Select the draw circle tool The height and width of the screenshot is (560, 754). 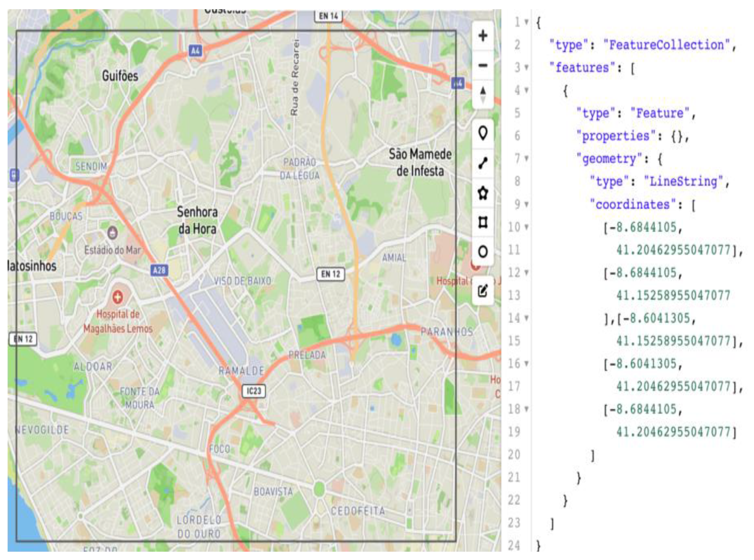[483, 252]
